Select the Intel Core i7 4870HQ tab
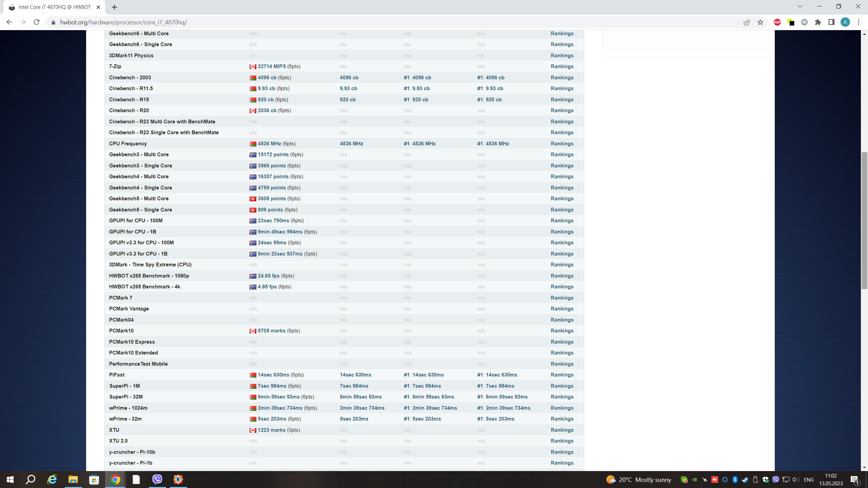868x488 pixels. [x=54, y=7]
